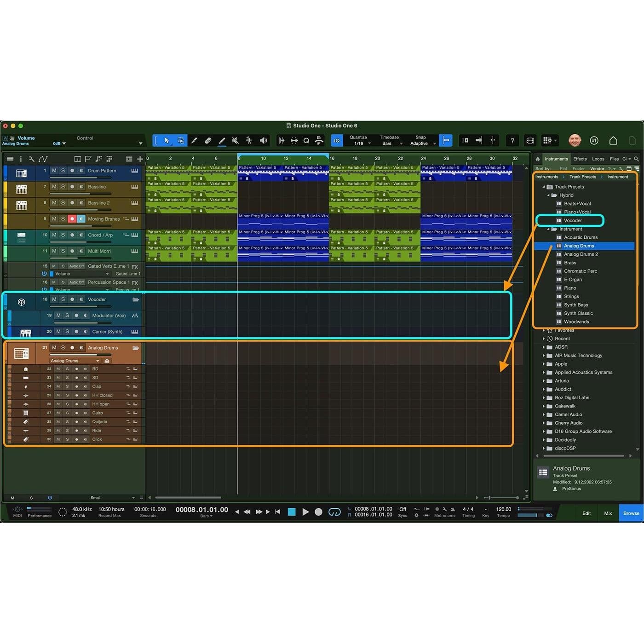The height and width of the screenshot is (644, 644).
Task: Mute the Bassline track
Action: (54, 187)
